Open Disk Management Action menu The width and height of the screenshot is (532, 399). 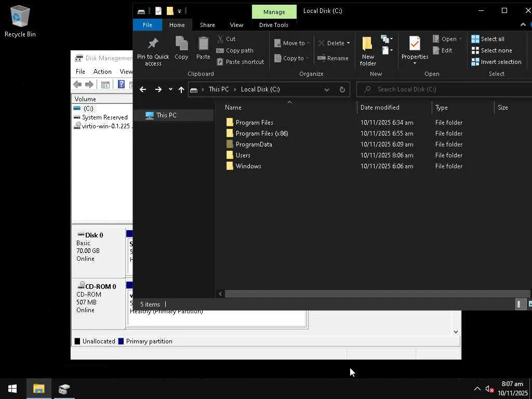[102, 72]
